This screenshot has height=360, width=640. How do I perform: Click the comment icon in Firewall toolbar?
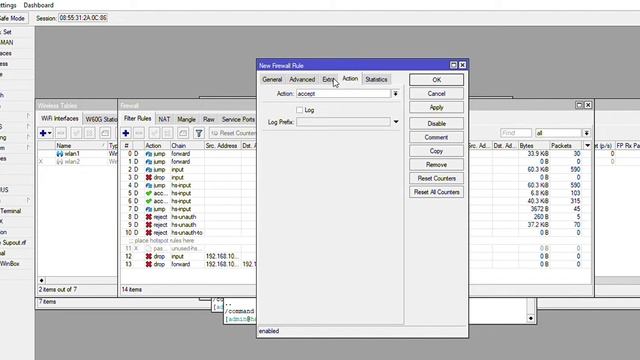tap(183, 133)
